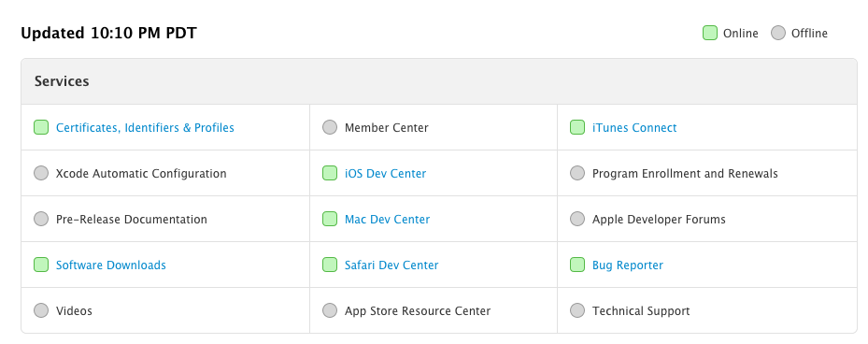Click the gray circle next to Technical Support
Viewport: 868px width, 344px height.
pyautogui.click(x=577, y=310)
